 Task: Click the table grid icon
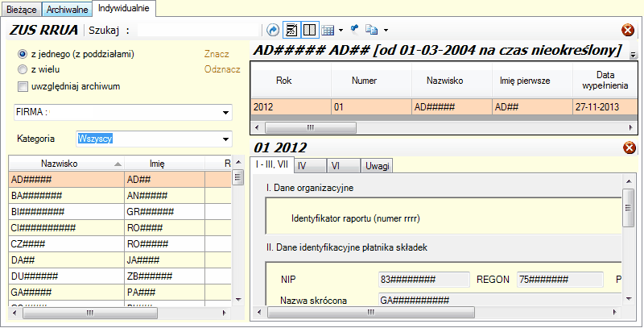click(328, 30)
